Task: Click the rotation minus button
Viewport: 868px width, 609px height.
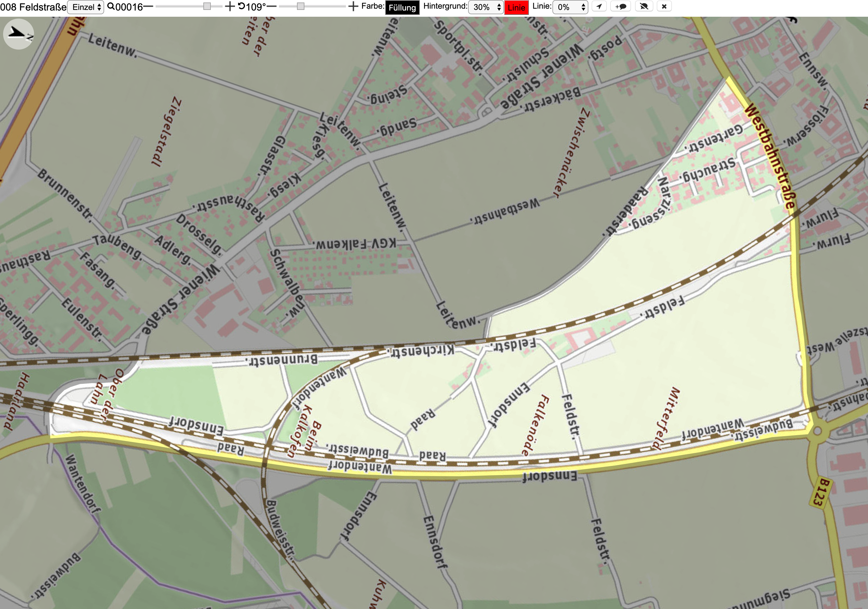Action: point(272,7)
